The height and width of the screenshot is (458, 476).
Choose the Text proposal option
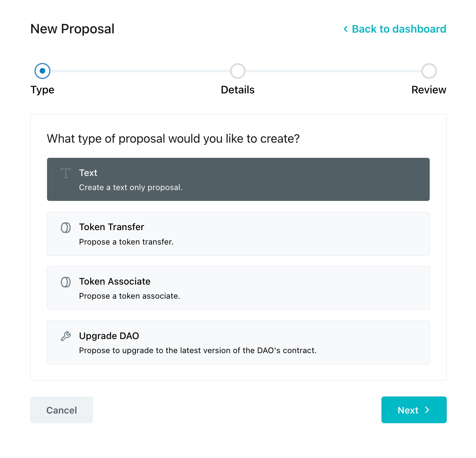tap(238, 179)
